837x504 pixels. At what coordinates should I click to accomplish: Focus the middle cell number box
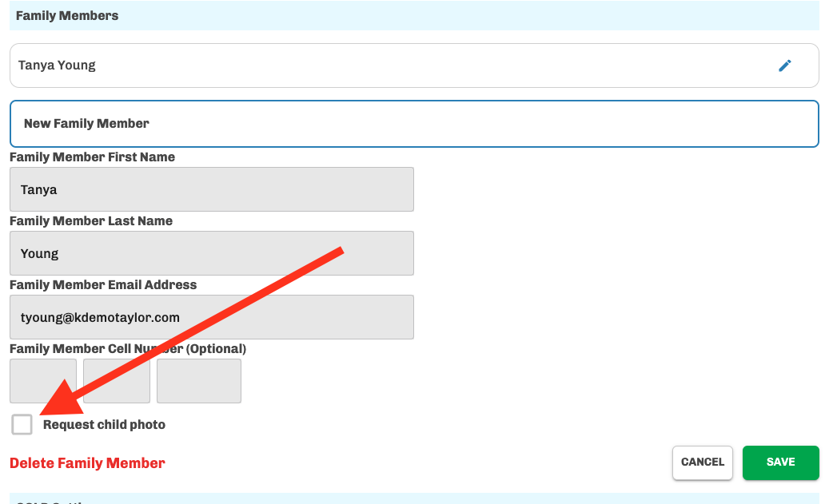(117, 381)
